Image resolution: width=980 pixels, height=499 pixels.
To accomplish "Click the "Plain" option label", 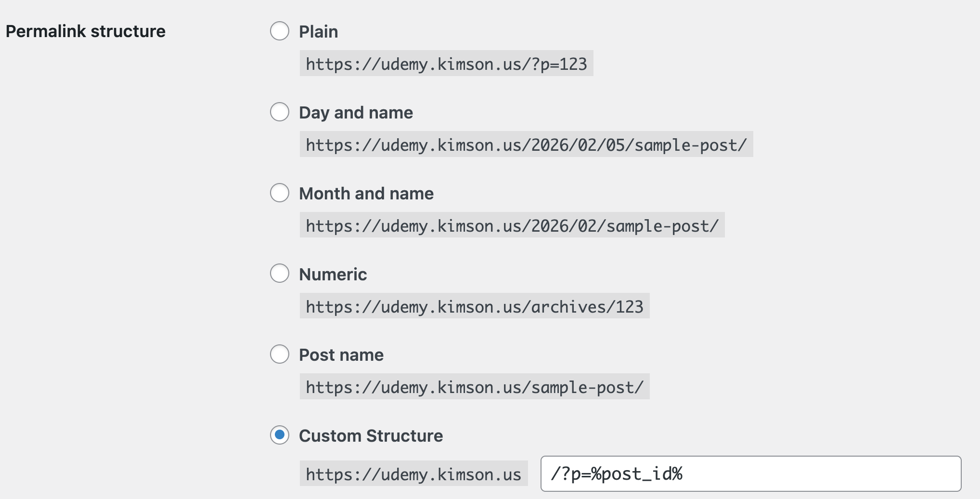I will coord(318,32).
